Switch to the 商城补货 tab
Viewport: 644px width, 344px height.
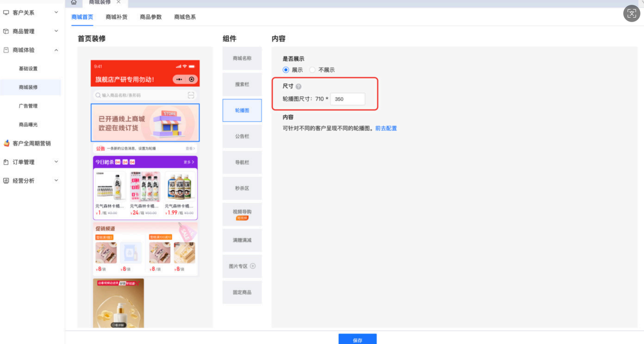point(116,17)
